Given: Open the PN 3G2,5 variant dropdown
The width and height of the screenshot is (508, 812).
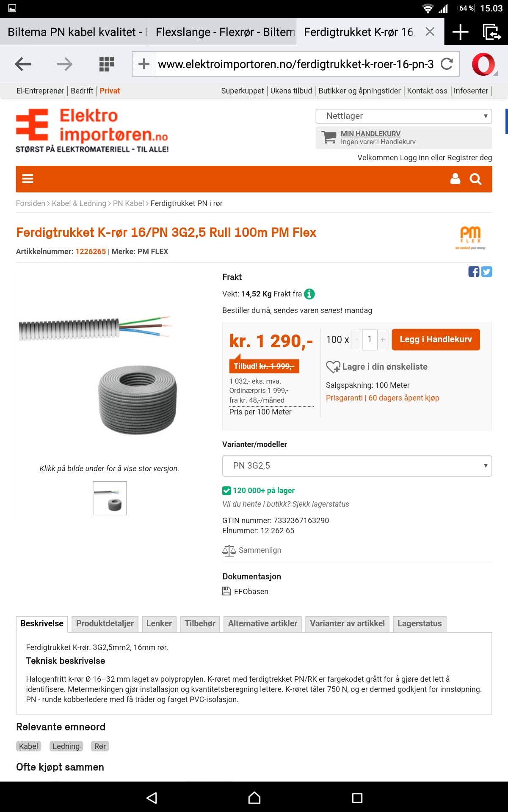Looking at the screenshot, I should [357, 466].
